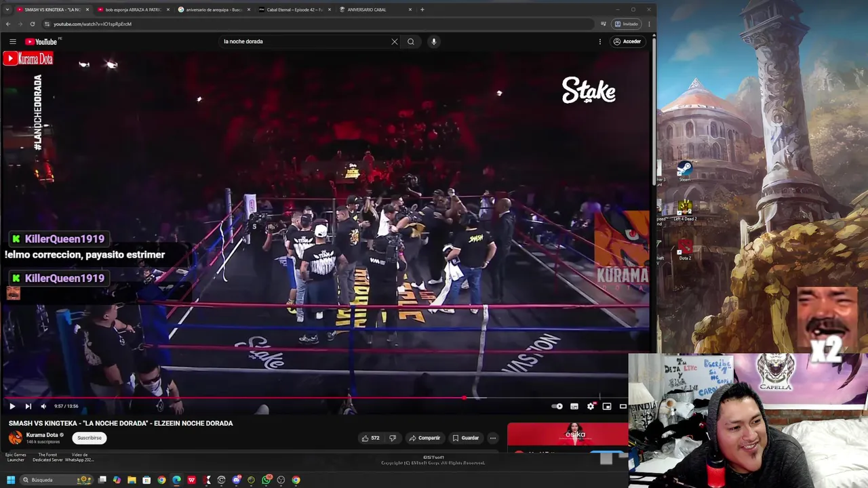Switch to ANIVERSARIO CABAL tab
The image size is (868, 488).
pos(375,9)
